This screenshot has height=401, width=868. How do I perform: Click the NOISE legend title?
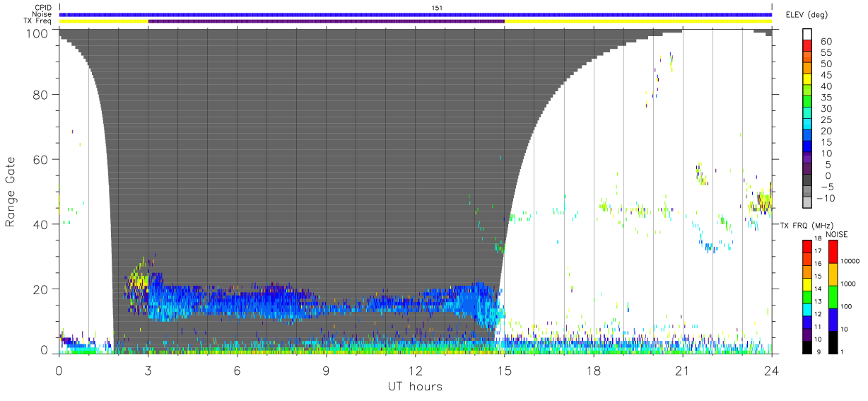tap(836, 234)
